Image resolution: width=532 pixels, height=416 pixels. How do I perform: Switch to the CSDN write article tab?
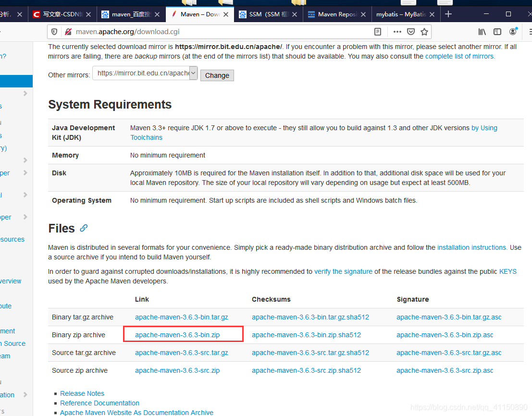point(62,14)
